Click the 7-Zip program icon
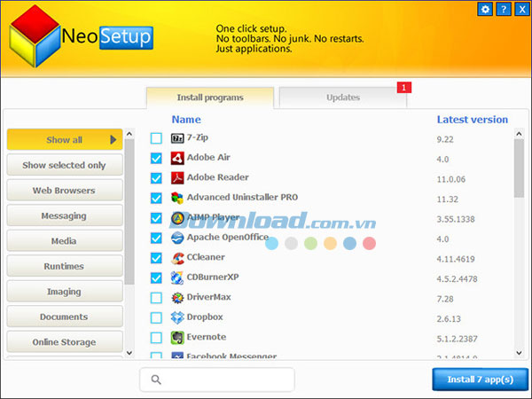Image resolution: width=532 pixels, height=399 pixels. click(177, 138)
